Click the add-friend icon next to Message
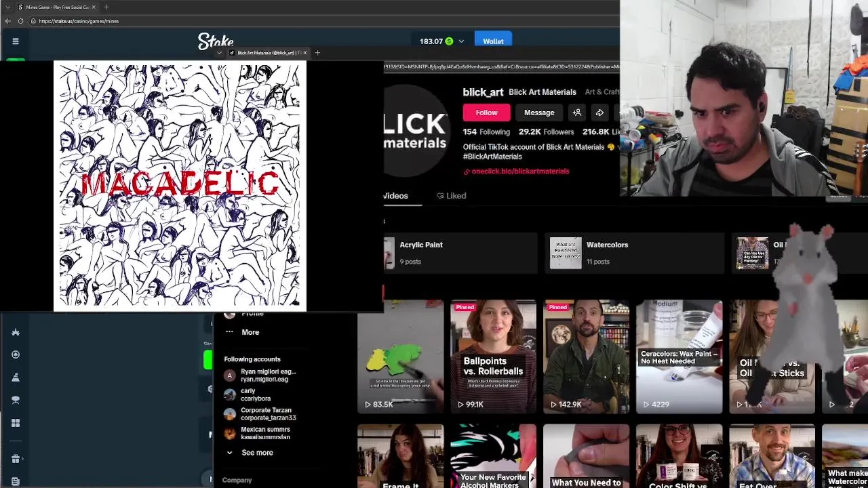 click(x=577, y=113)
